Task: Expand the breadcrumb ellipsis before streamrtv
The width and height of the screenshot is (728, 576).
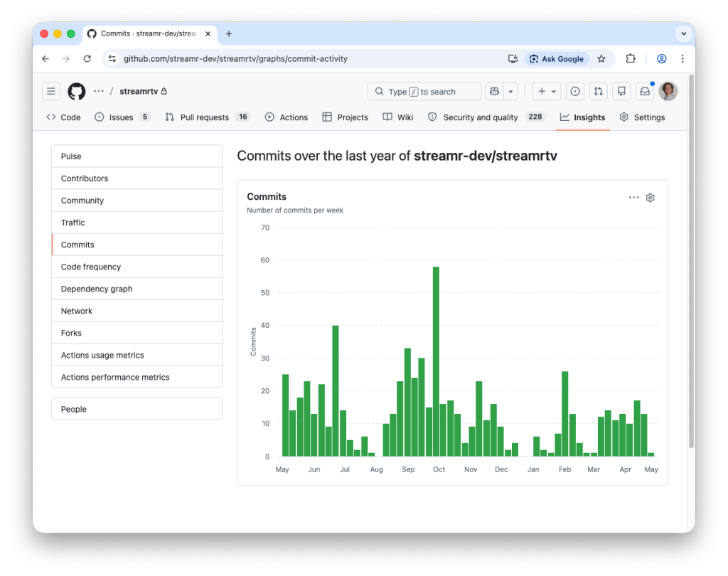Action: coord(98,92)
